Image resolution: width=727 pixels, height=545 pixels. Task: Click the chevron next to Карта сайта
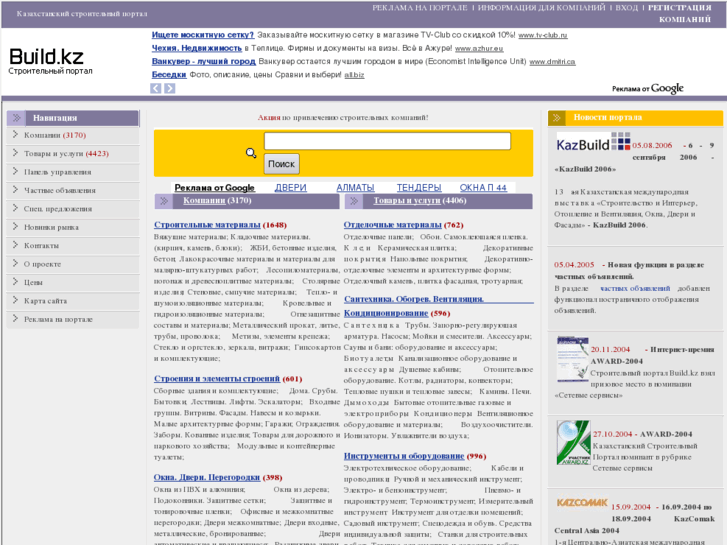pyautogui.click(x=15, y=301)
